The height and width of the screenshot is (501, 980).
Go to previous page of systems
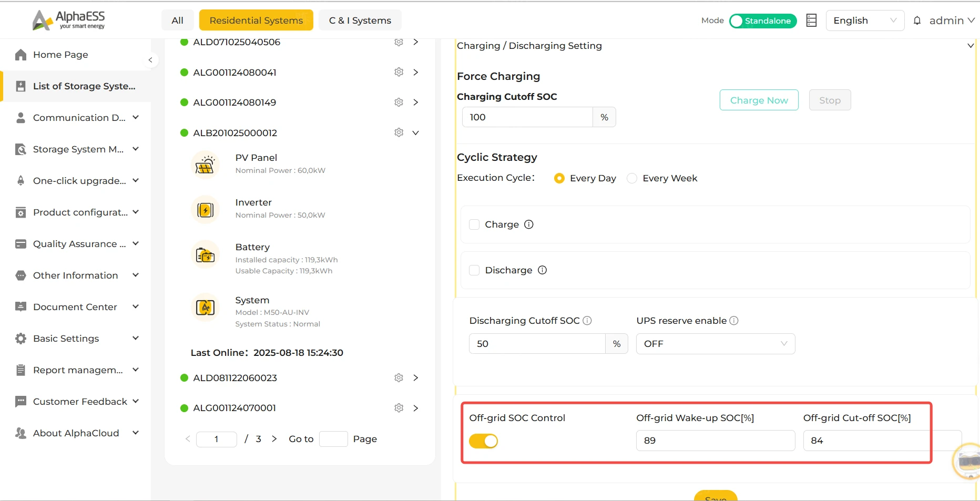coord(188,439)
